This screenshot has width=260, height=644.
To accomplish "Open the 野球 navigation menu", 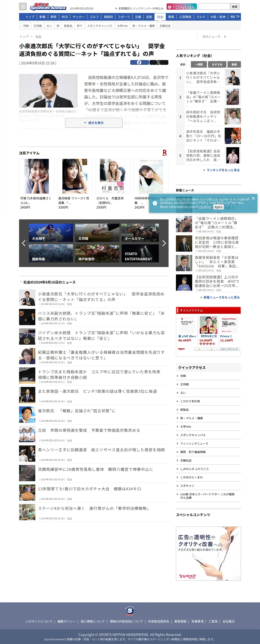I will pyautogui.click(x=54, y=17).
